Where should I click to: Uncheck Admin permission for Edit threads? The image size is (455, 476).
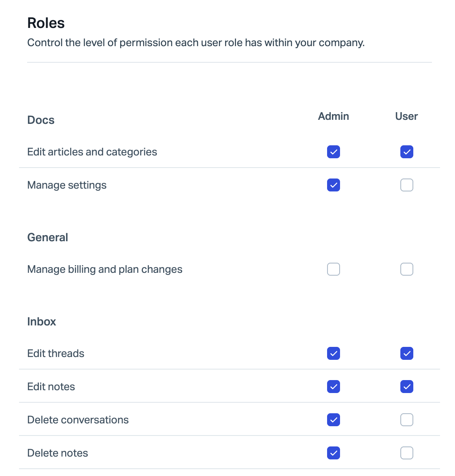click(x=333, y=353)
